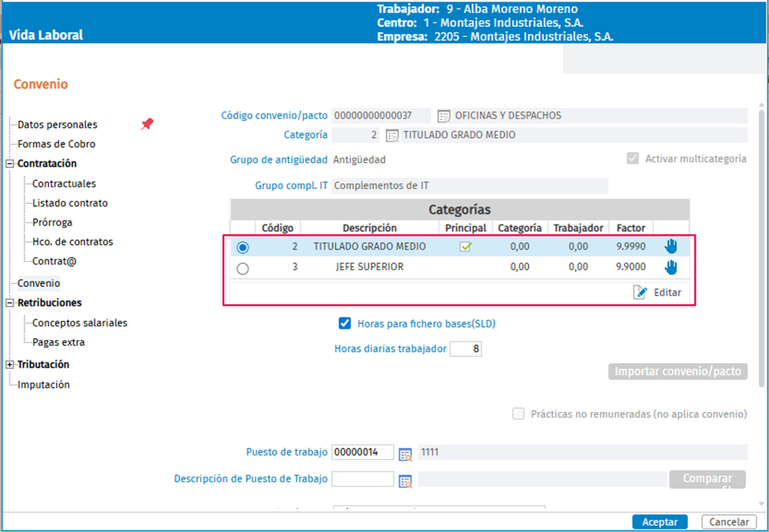Screen dimensions: 769x532
Task: Open lookup icon next to Código convenio/pacto
Action: coord(444,116)
